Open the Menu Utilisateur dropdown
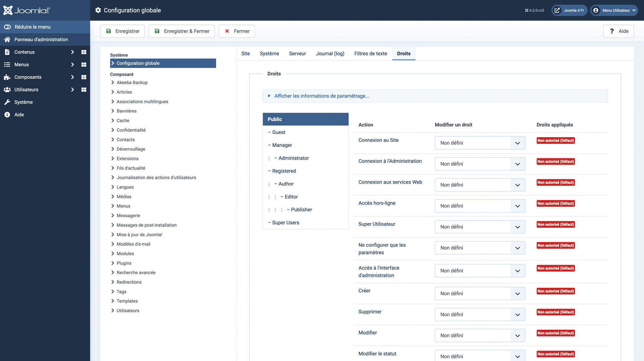 614,10
